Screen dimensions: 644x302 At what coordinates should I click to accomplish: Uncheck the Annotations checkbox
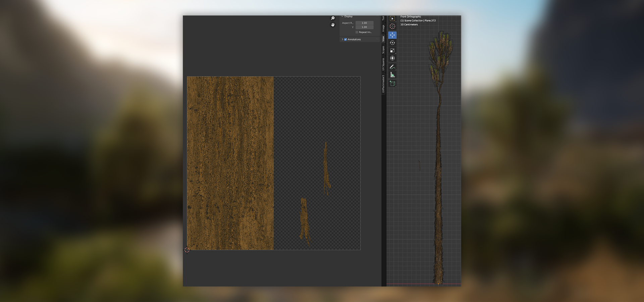coord(345,40)
